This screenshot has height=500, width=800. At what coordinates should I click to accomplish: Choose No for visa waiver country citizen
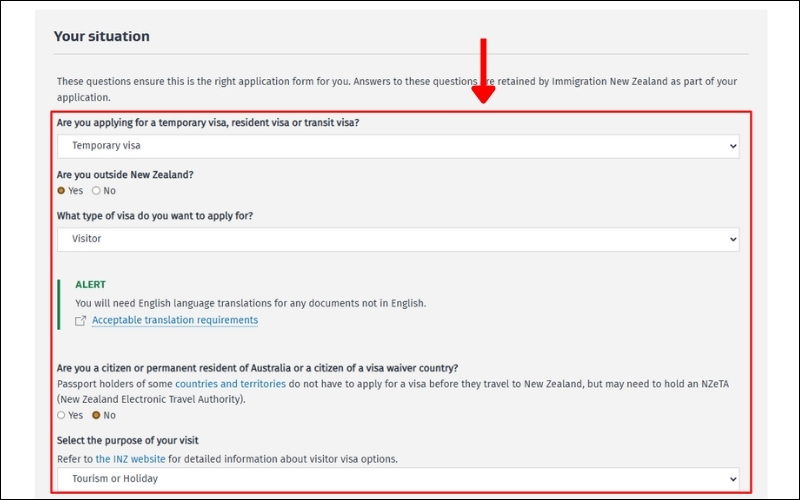click(96, 415)
